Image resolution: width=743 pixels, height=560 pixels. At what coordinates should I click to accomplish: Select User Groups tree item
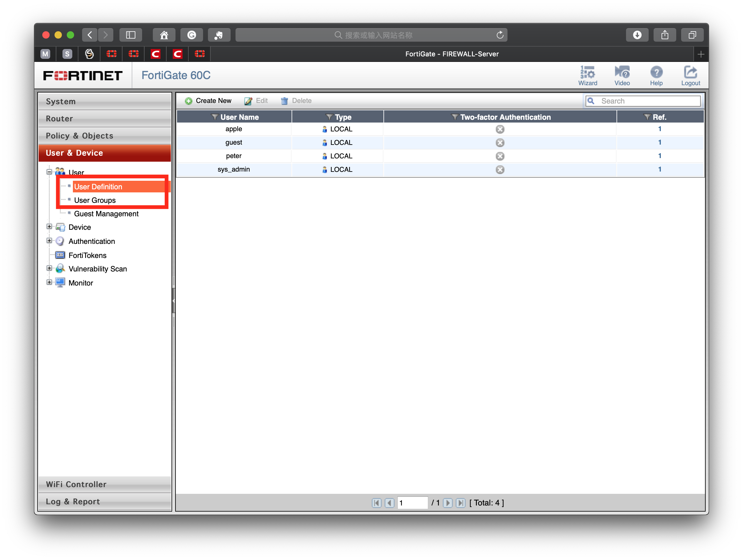[95, 200]
